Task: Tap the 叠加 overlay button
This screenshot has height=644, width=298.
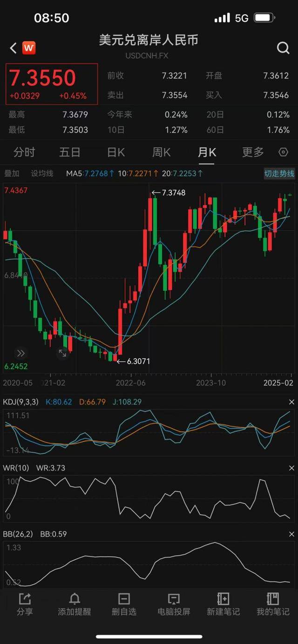Action: [12, 174]
